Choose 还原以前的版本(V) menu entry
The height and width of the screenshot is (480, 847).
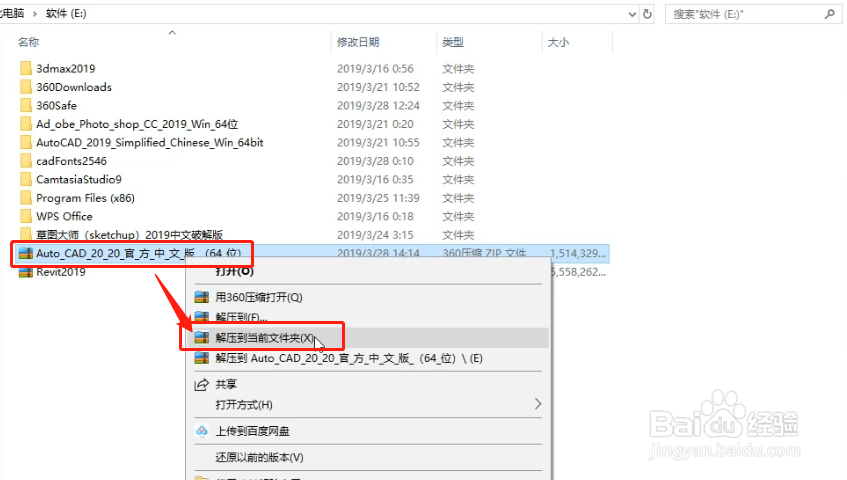(259, 457)
